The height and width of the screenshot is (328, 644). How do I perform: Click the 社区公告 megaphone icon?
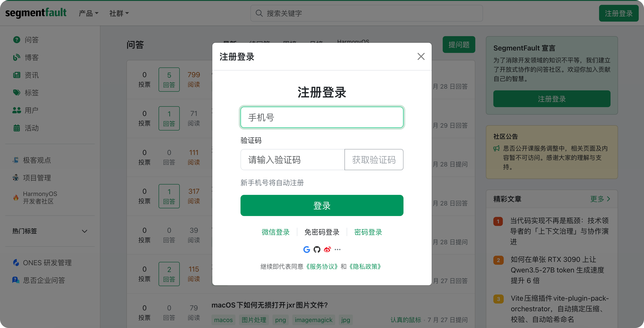coord(496,148)
